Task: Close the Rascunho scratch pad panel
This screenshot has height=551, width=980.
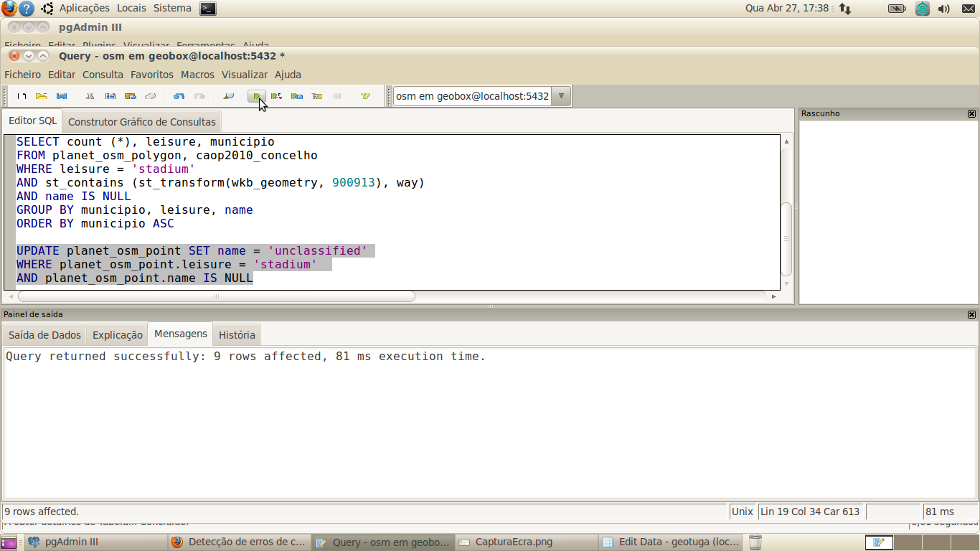Action: point(971,114)
